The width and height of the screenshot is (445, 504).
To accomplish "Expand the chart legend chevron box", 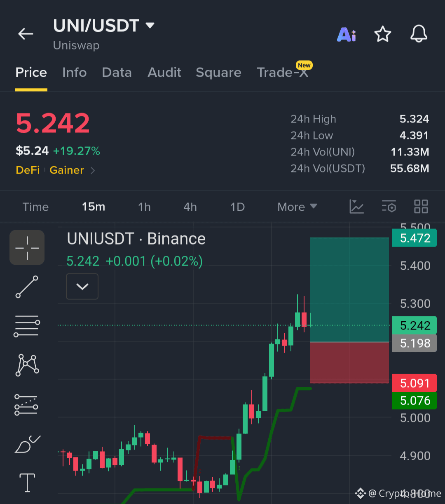I will pyautogui.click(x=82, y=286).
